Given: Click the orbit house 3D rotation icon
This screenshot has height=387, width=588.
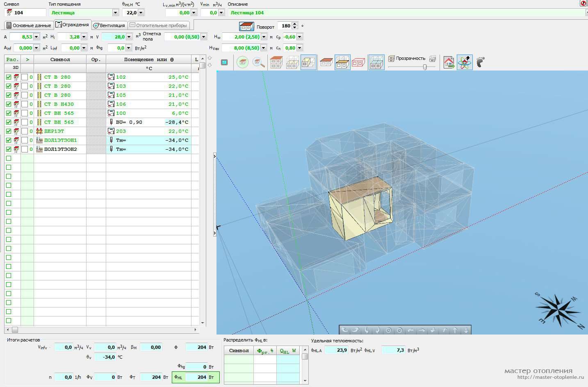Looking at the screenshot, I should click(x=465, y=62).
